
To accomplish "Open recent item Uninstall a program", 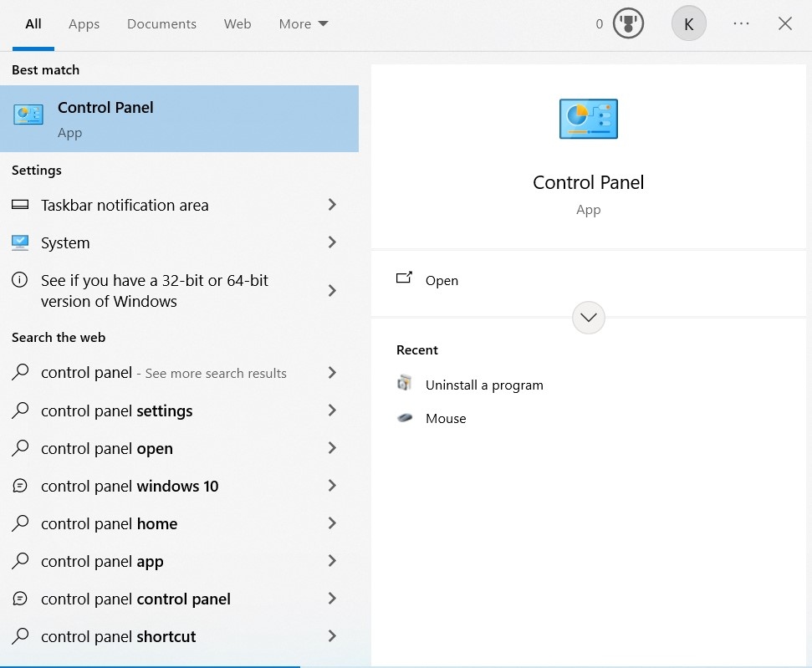I will (484, 385).
